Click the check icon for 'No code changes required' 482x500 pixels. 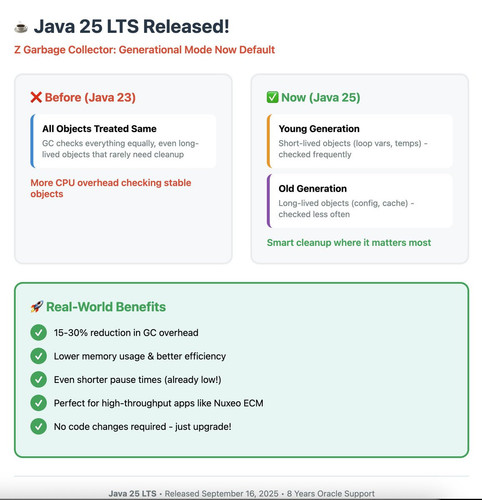pos(39,426)
